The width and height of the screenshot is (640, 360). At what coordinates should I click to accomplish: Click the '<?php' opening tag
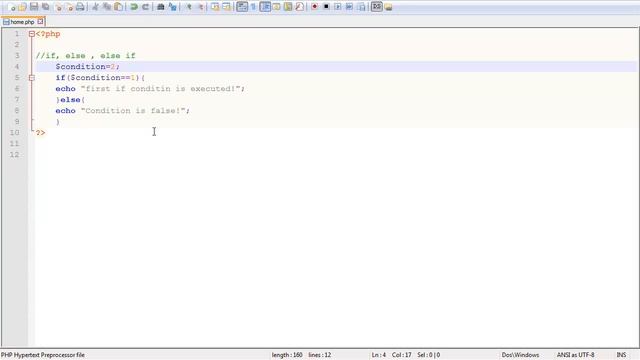click(x=48, y=34)
